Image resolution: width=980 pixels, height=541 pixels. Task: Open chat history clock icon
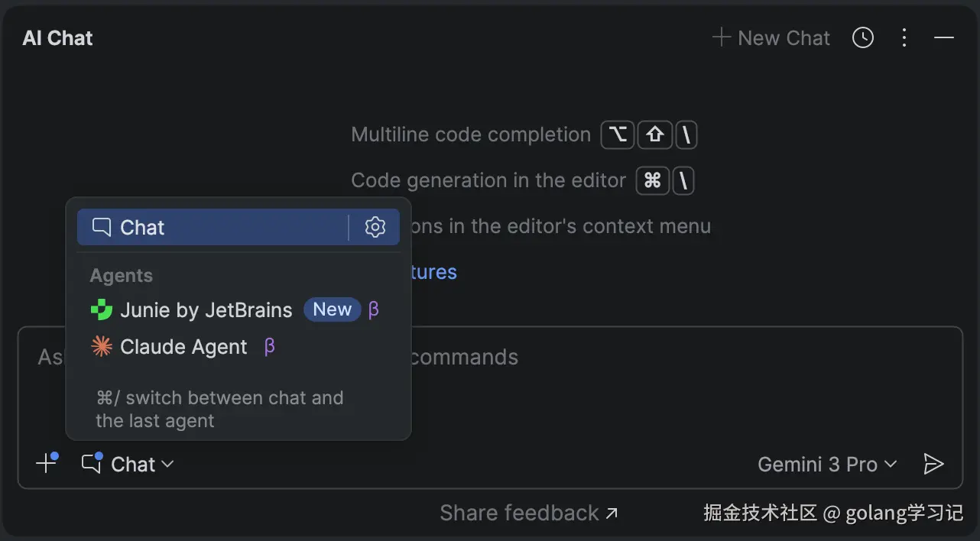(863, 37)
